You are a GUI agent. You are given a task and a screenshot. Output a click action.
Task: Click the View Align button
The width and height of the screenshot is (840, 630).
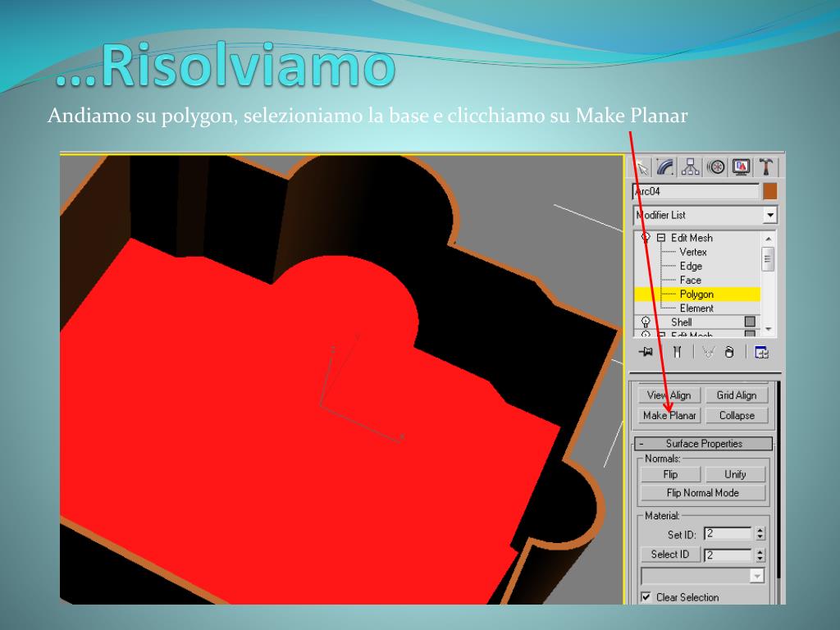coord(669,395)
